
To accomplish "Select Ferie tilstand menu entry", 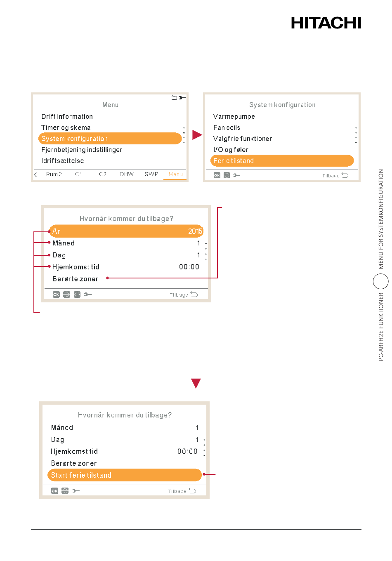I will [x=282, y=160].
